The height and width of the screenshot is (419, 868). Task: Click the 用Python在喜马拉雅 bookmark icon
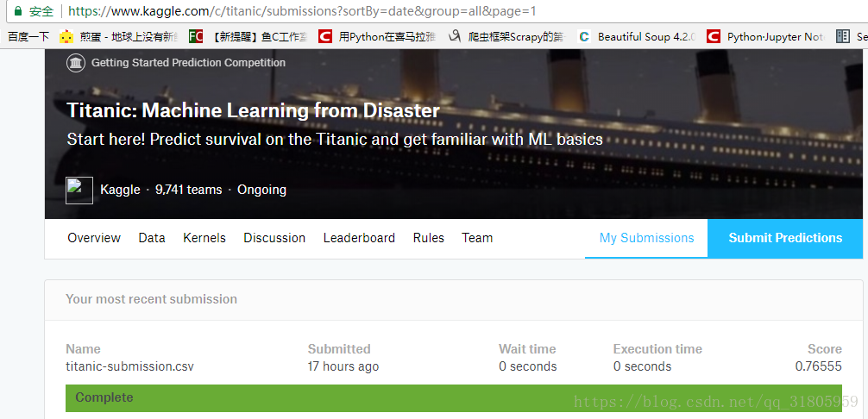coord(325,37)
